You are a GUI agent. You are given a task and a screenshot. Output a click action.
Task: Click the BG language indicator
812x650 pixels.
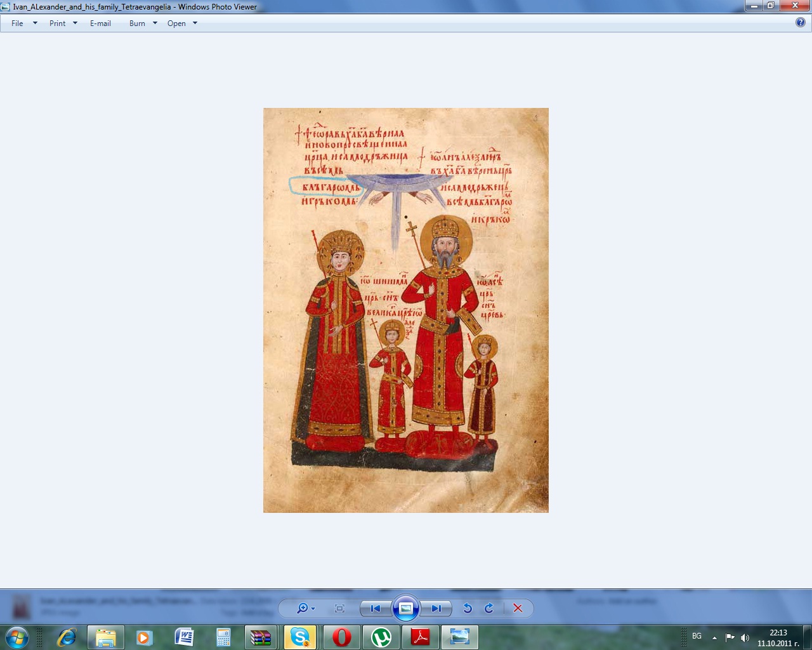(x=697, y=636)
